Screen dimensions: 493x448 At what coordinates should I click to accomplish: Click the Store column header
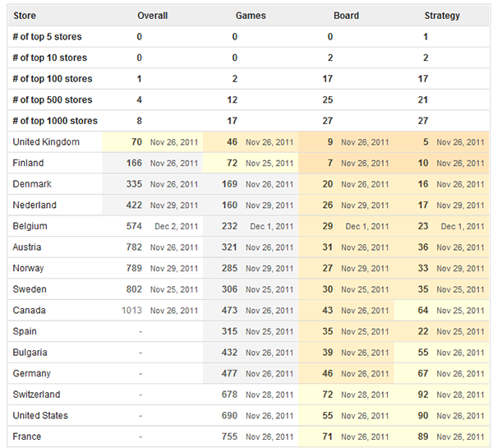click(x=25, y=16)
